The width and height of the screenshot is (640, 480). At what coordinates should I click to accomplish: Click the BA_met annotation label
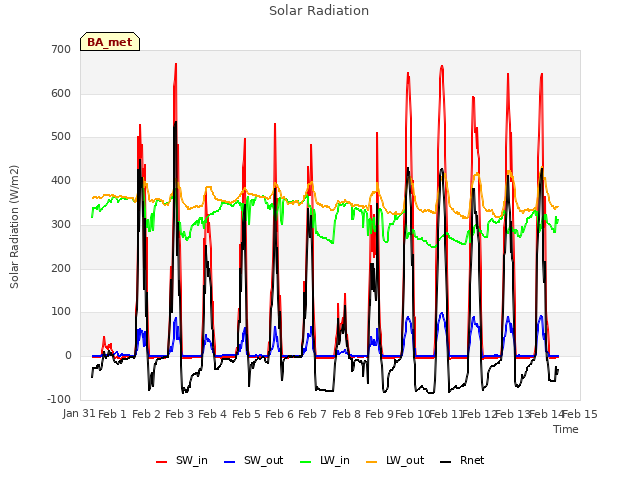(x=110, y=42)
